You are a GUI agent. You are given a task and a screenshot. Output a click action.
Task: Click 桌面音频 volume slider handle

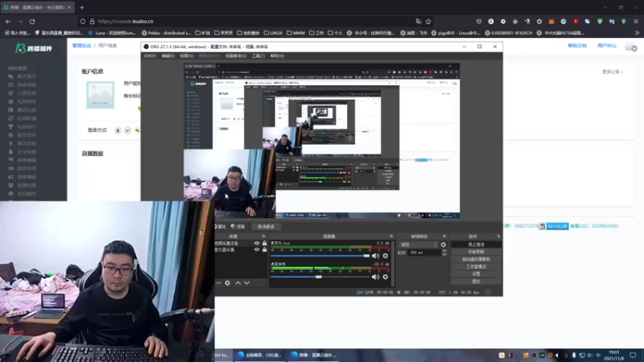pos(318,277)
